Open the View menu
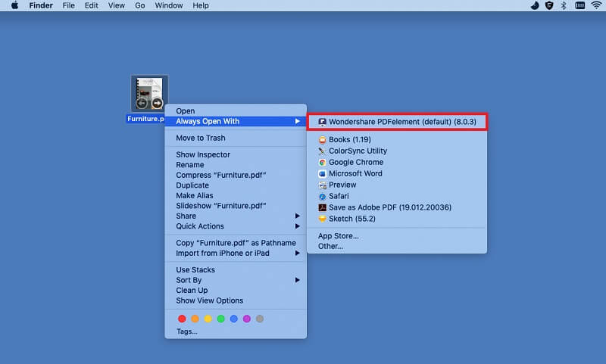 coord(117,5)
